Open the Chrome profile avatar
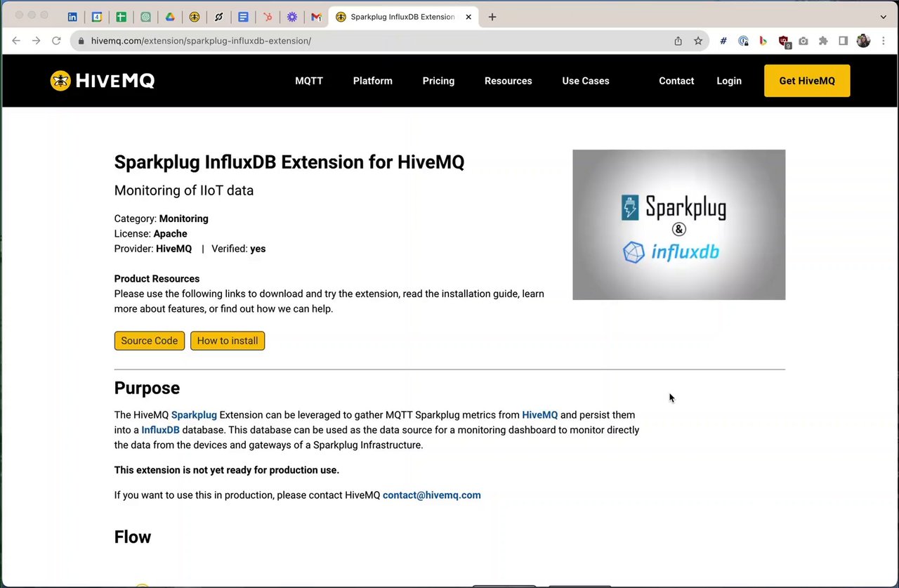The image size is (899, 588). point(863,41)
